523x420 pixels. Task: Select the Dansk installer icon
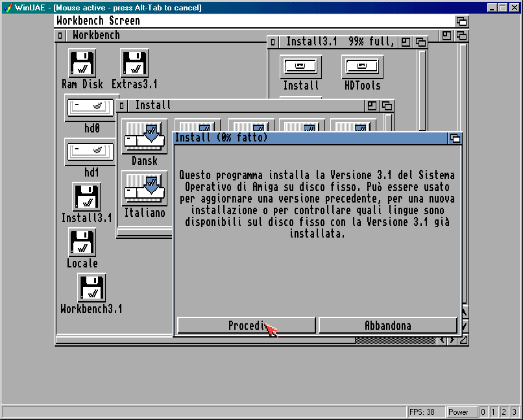pyautogui.click(x=145, y=137)
